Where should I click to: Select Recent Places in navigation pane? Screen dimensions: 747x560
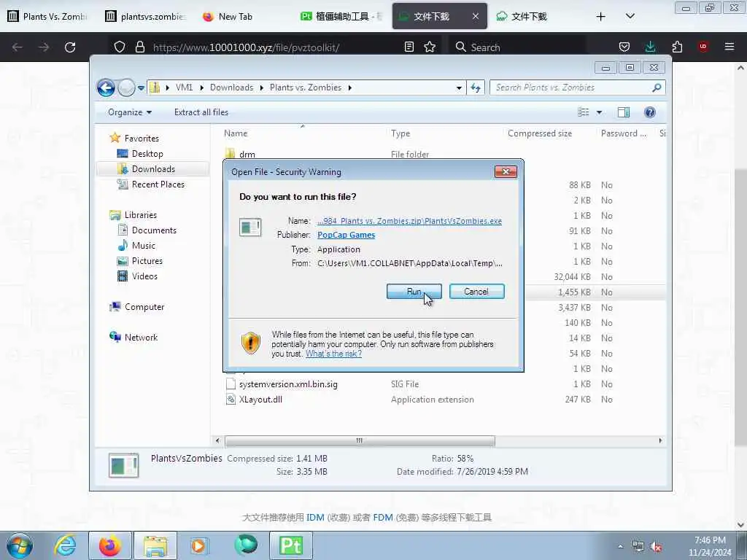coord(158,184)
